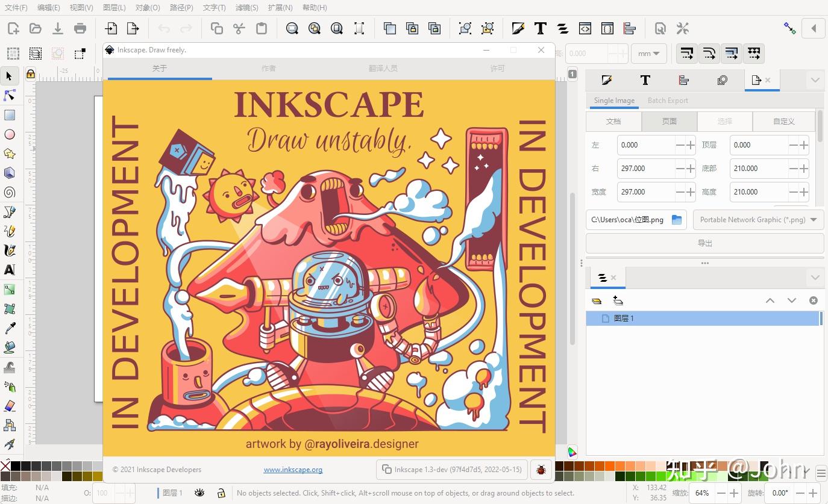
Task: Zoom to fit selection
Action: pos(292,28)
